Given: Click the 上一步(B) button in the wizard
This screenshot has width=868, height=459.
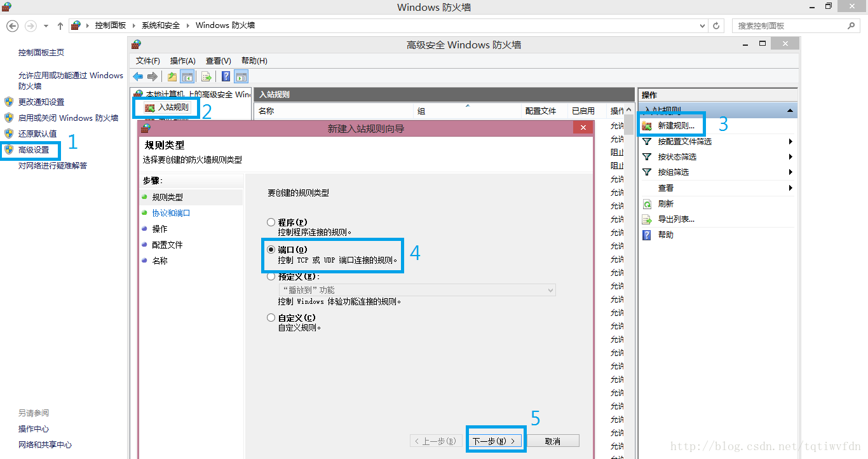Looking at the screenshot, I should (x=435, y=441).
